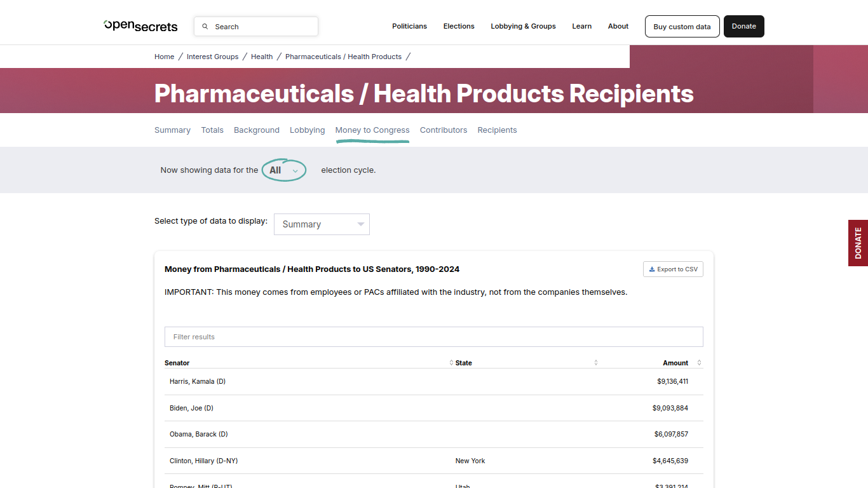Screen dimensions: 868x488
Task: Click the $9,093,884 amount cell
Action: coord(670,408)
